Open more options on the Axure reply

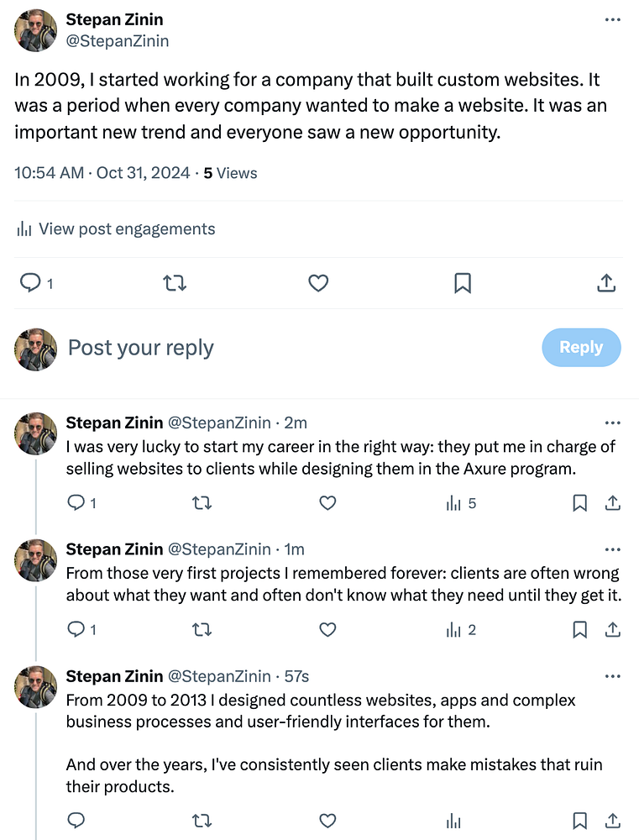pyautogui.click(x=613, y=423)
